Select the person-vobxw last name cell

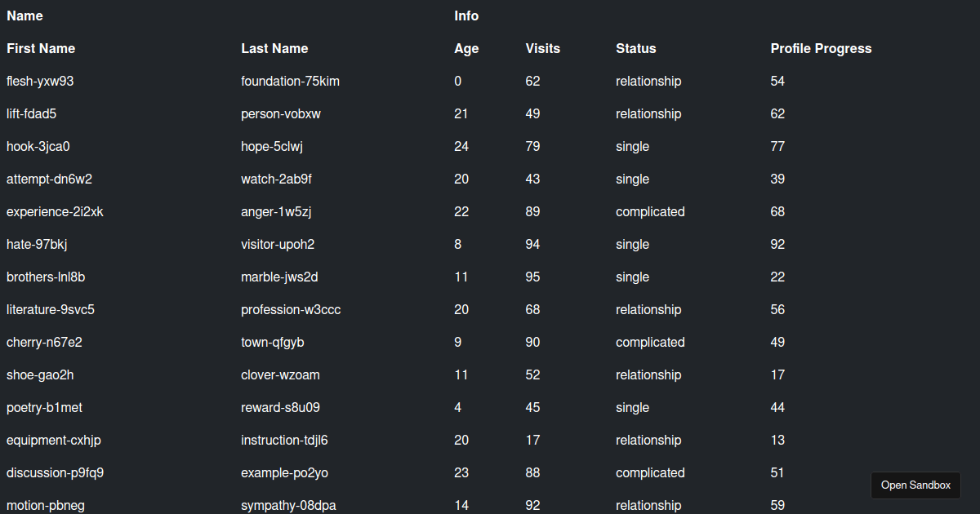(x=281, y=114)
